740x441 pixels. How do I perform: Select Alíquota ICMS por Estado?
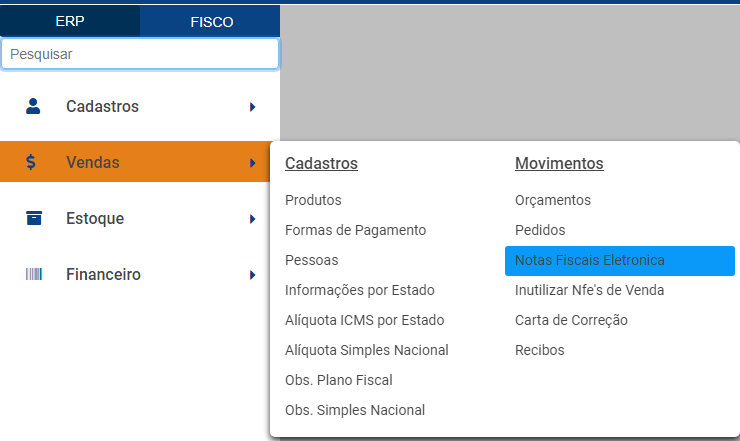pyautogui.click(x=364, y=320)
